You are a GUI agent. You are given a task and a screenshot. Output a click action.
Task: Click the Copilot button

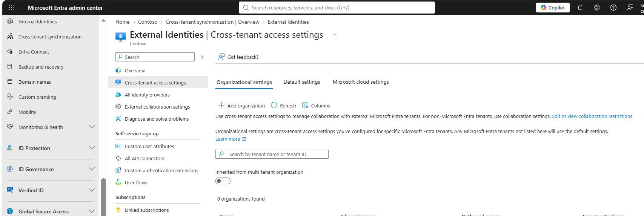pyautogui.click(x=553, y=8)
